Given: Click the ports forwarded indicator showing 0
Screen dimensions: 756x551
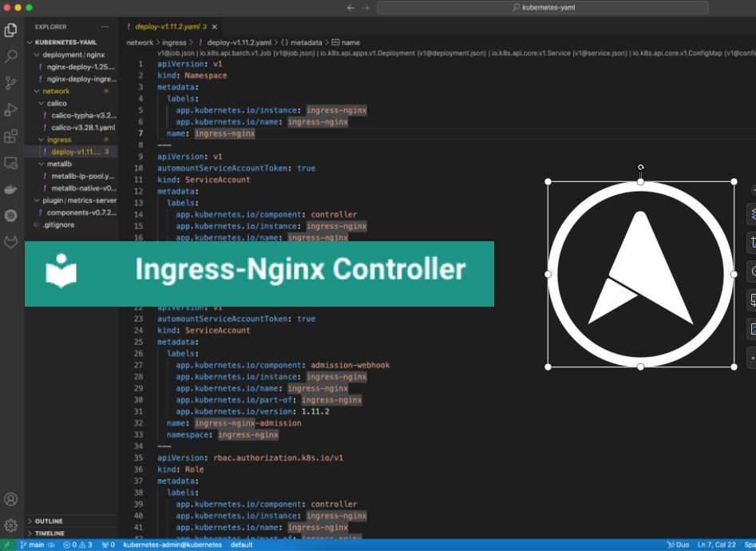Looking at the screenshot, I should coord(109,545).
